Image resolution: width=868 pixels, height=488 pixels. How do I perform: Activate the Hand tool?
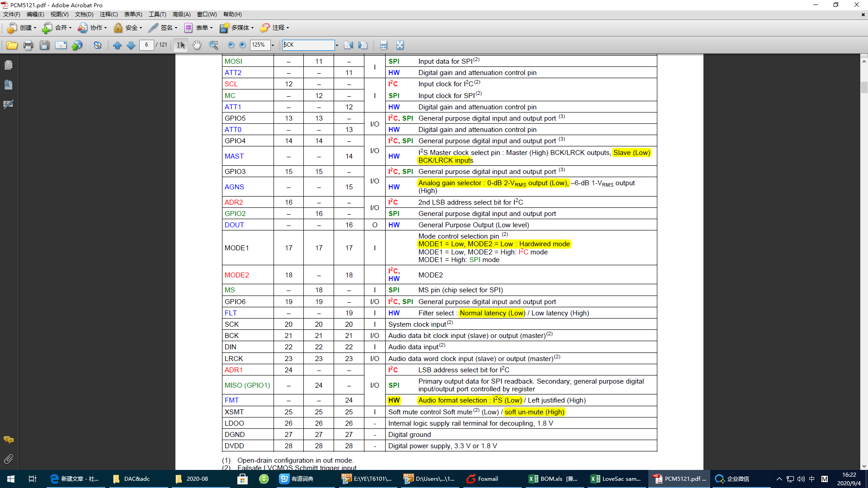[x=197, y=45]
